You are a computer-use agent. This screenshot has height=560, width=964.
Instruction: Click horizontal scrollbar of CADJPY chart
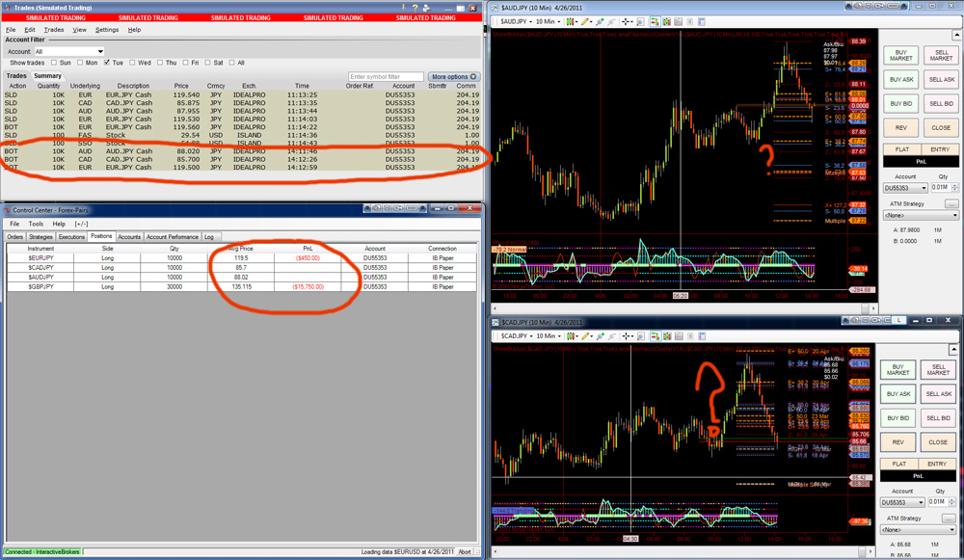682,550
